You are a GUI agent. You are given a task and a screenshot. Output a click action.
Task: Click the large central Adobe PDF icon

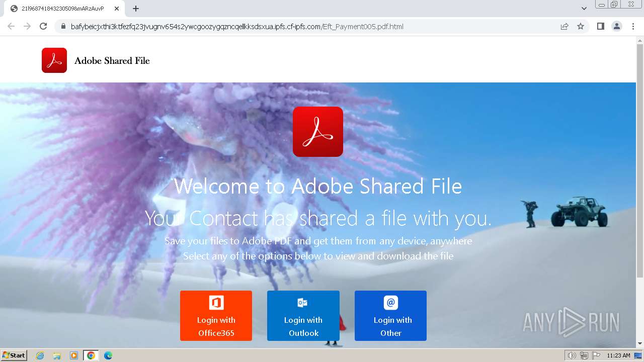pos(318,132)
